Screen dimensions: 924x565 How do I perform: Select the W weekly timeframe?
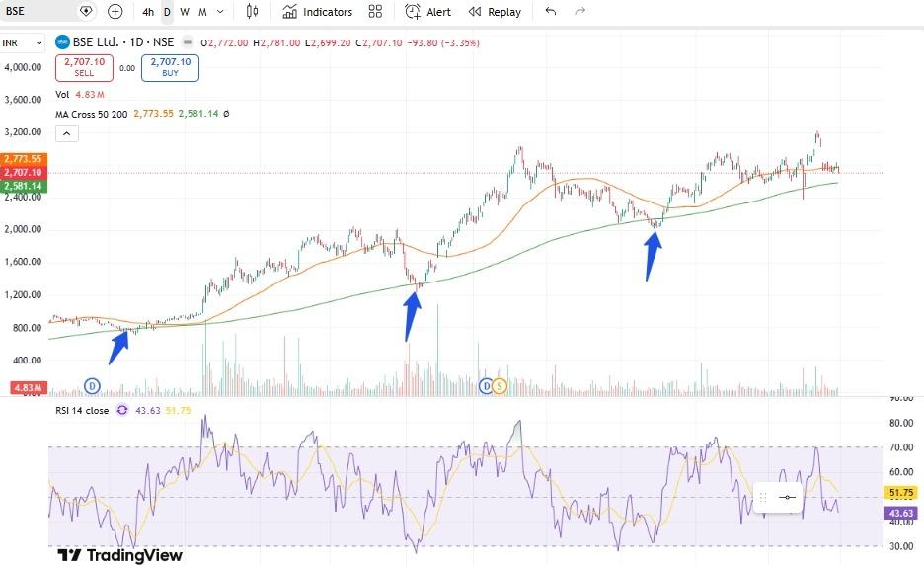185,12
